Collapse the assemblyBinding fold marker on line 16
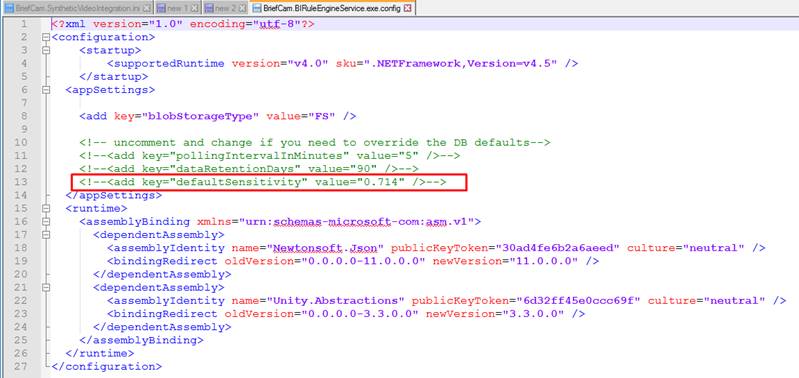Image resolution: width=799 pixels, height=378 pixels. point(46,222)
